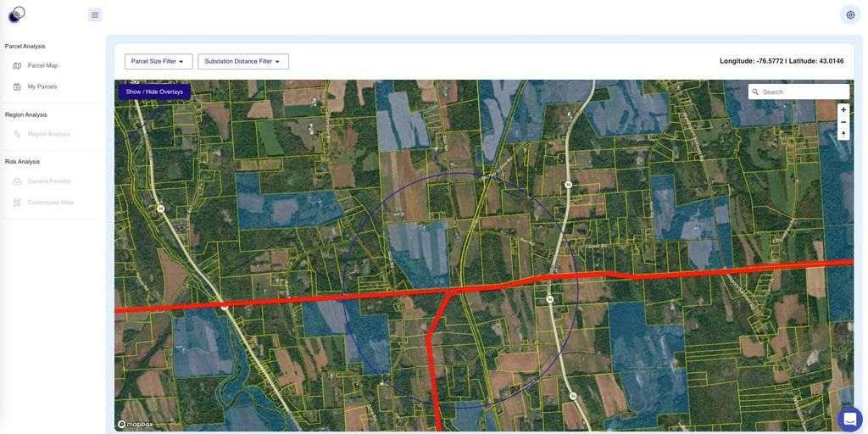868x434 pixels.
Task: Open the Parcel Size Filter dropdown
Action: (x=159, y=61)
